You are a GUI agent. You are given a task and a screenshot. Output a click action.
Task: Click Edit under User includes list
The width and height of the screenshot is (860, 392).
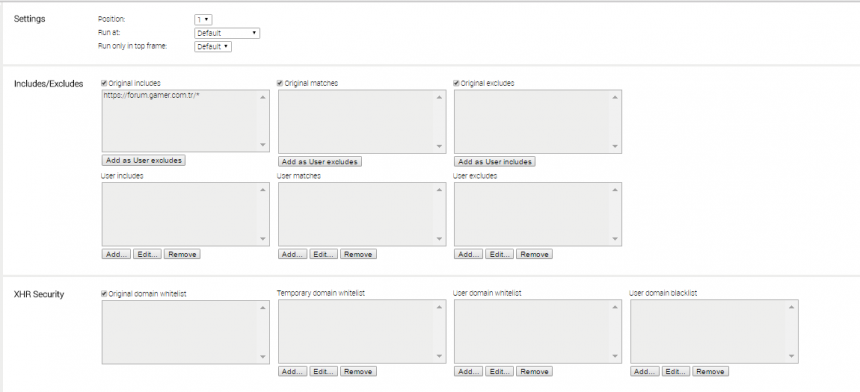[x=147, y=254]
